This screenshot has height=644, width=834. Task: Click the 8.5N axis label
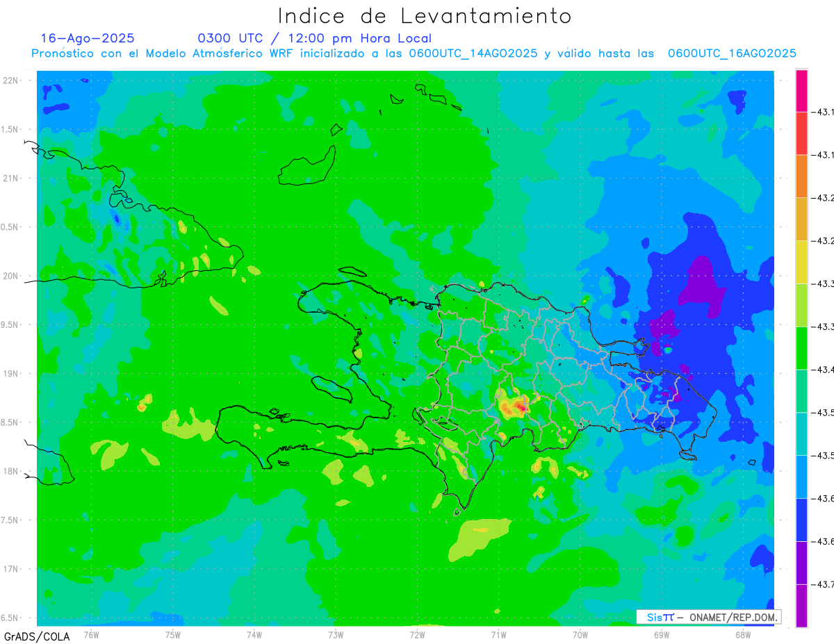click(x=10, y=422)
